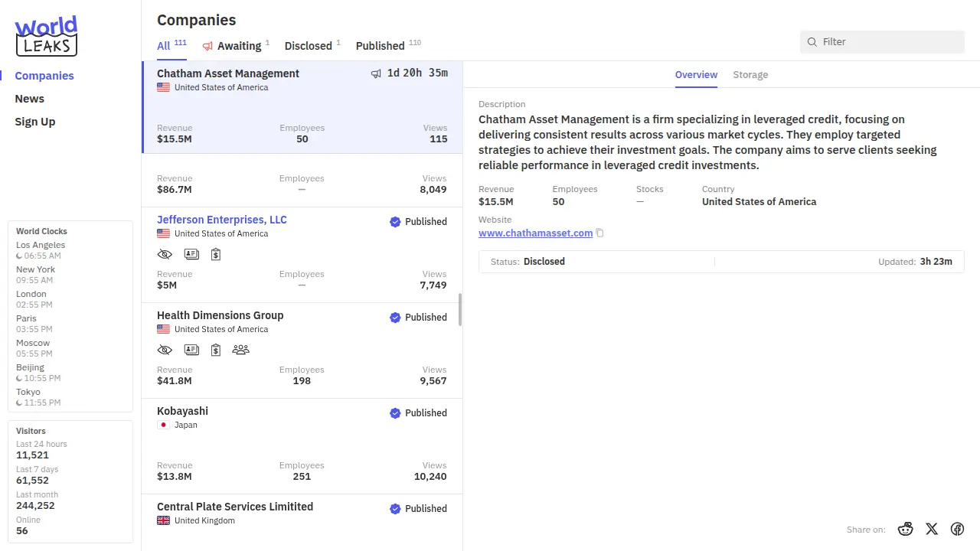980x551 pixels.
Task: Click the crossed-eye icon under Health Dimensions Group
Action: coord(165,350)
